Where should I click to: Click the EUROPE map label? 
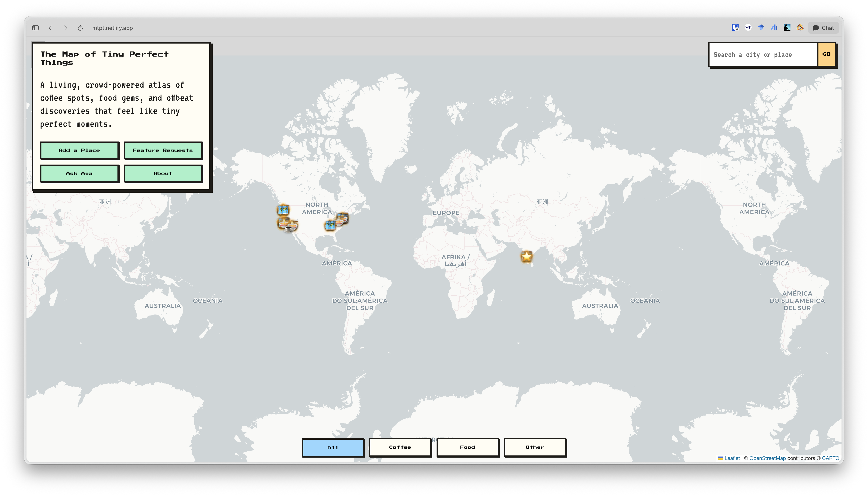[x=446, y=213]
